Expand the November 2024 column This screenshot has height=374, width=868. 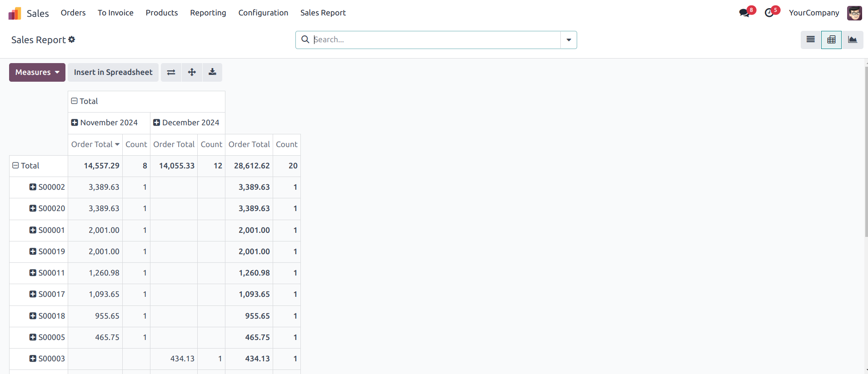click(x=75, y=123)
